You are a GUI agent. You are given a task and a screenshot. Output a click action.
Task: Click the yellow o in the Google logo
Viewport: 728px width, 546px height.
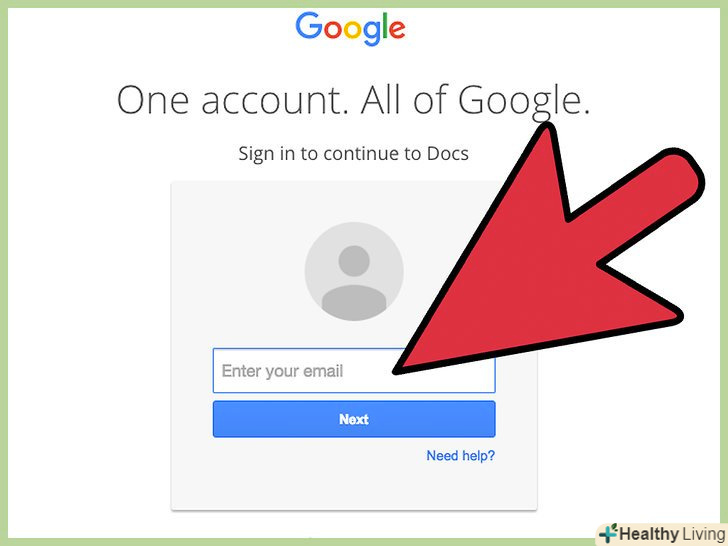pos(352,29)
